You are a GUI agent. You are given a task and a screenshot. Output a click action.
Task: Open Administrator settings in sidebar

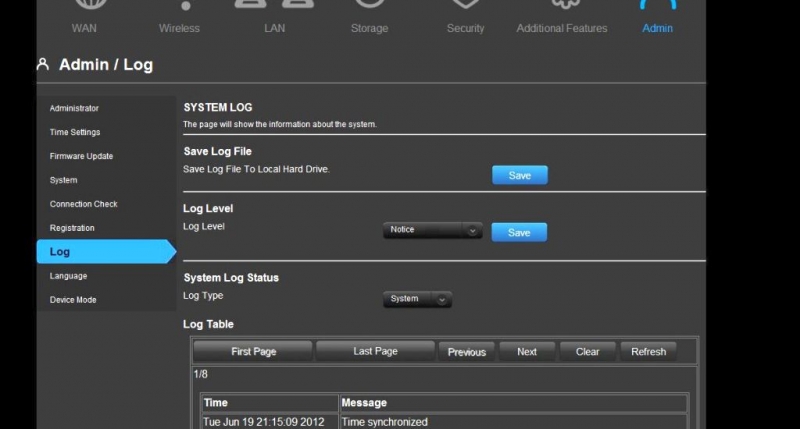74,108
